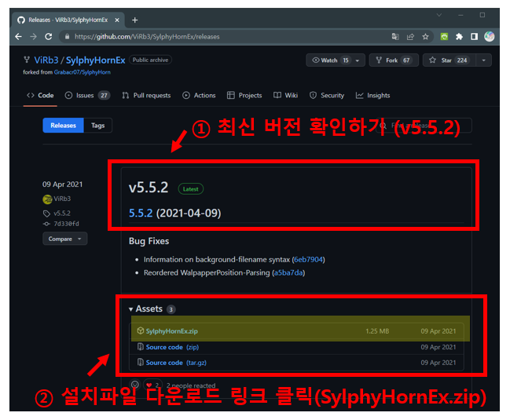The image size is (510, 420).
Task: Open commit a5ba7da link
Action: (288, 272)
